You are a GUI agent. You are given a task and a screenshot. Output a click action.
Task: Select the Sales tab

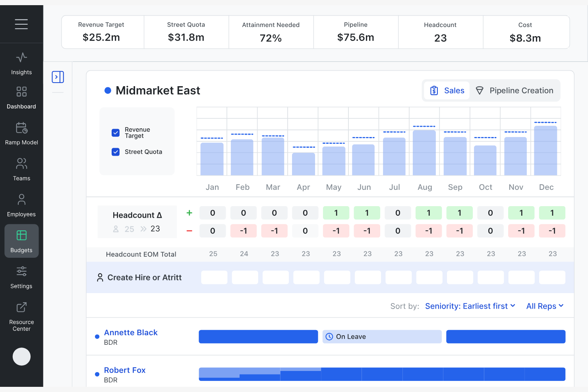(447, 90)
